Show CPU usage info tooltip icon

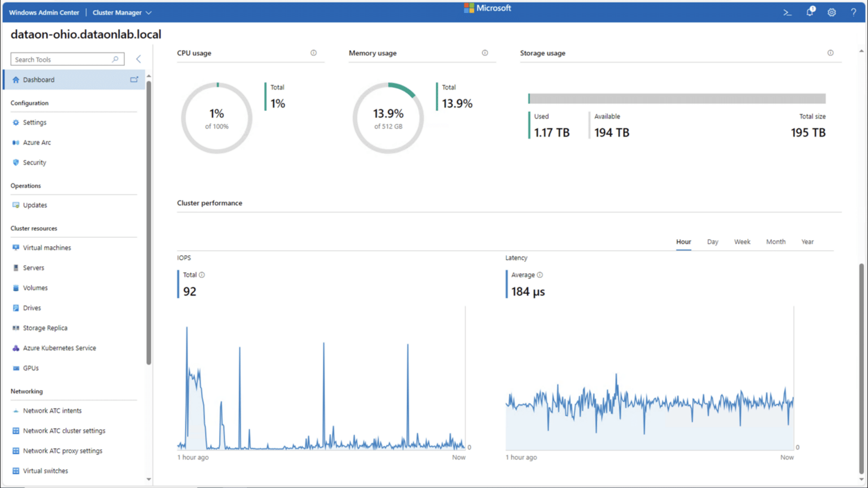pyautogui.click(x=314, y=53)
